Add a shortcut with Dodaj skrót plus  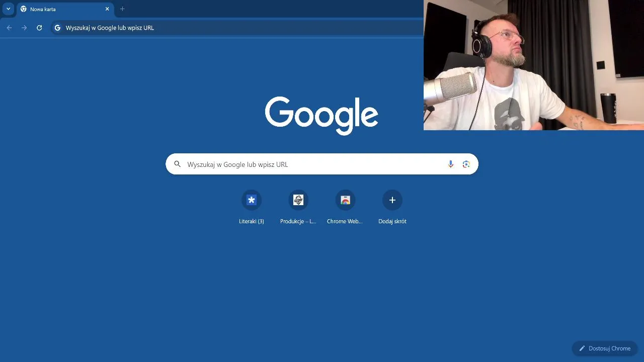click(392, 200)
